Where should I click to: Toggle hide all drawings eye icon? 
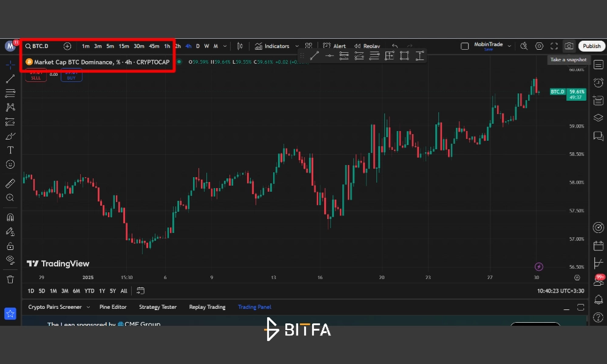10,260
